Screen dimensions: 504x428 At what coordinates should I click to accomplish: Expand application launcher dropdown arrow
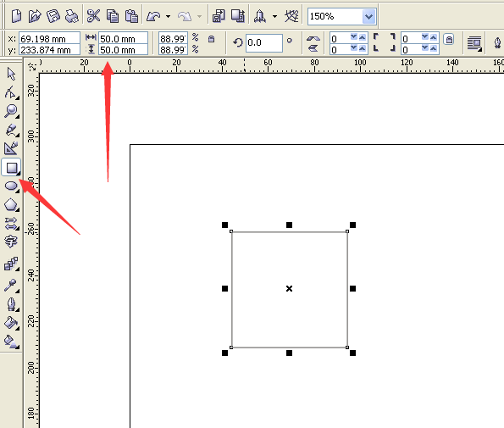274,16
